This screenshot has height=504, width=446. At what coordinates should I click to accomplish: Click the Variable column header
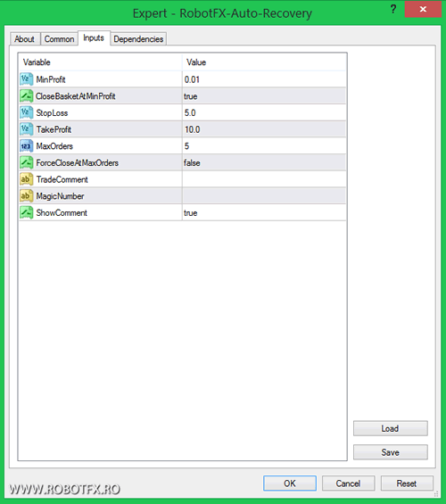pyautogui.click(x=101, y=62)
